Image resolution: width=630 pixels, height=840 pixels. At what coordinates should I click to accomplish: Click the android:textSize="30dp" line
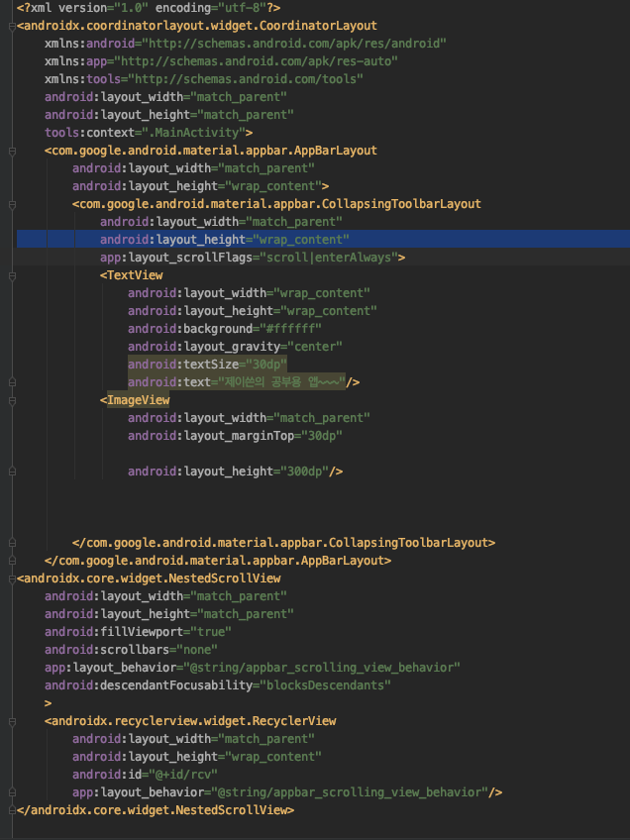pyautogui.click(x=207, y=365)
